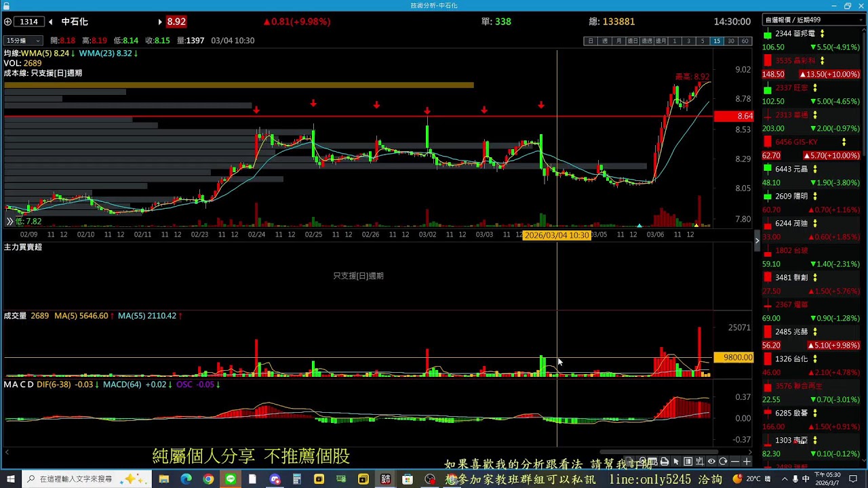This screenshot has height=488, width=868.
Task: Click the 成本線 cost line label
Action: pos(43,73)
